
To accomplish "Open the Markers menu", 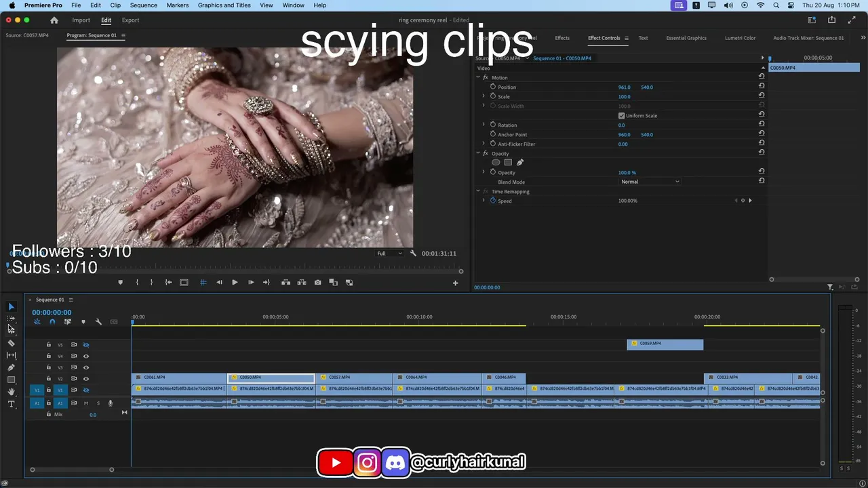I will [x=178, y=5].
